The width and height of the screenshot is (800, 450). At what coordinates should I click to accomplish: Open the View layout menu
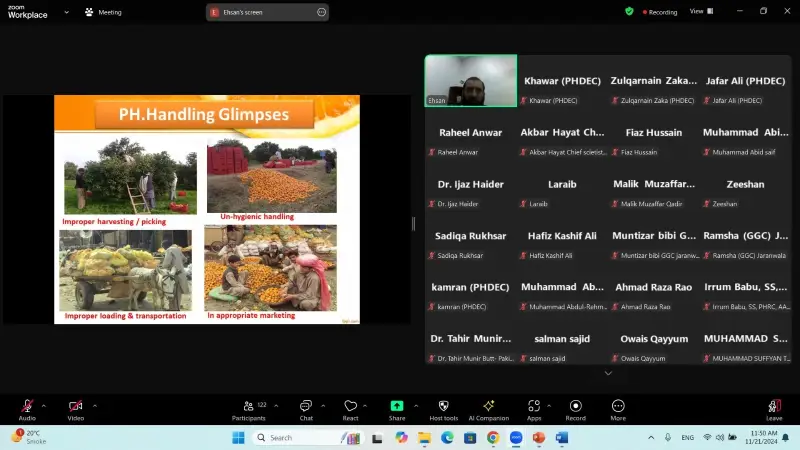tap(700, 11)
